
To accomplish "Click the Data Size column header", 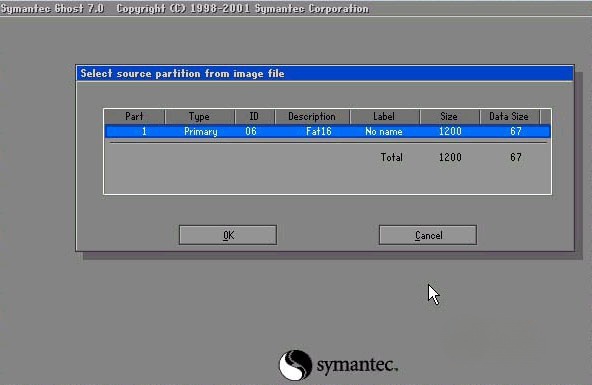I will [509, 116].
